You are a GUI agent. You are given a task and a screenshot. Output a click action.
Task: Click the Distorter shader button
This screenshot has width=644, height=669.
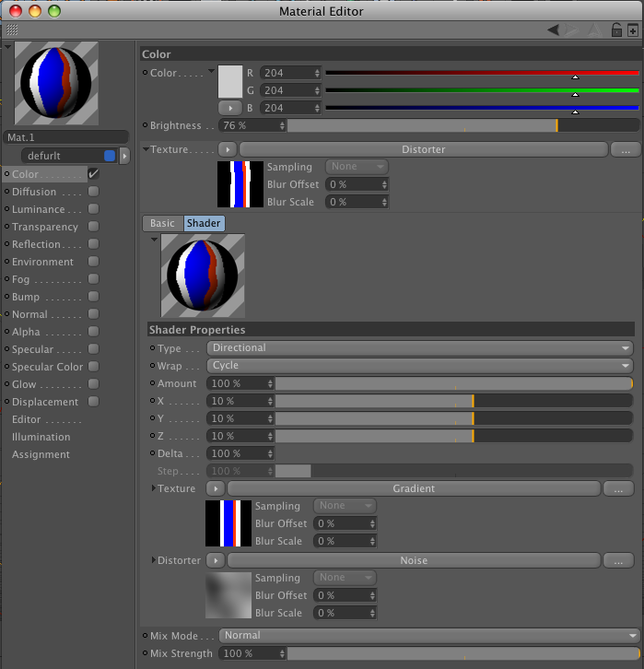tap(423, 149)
